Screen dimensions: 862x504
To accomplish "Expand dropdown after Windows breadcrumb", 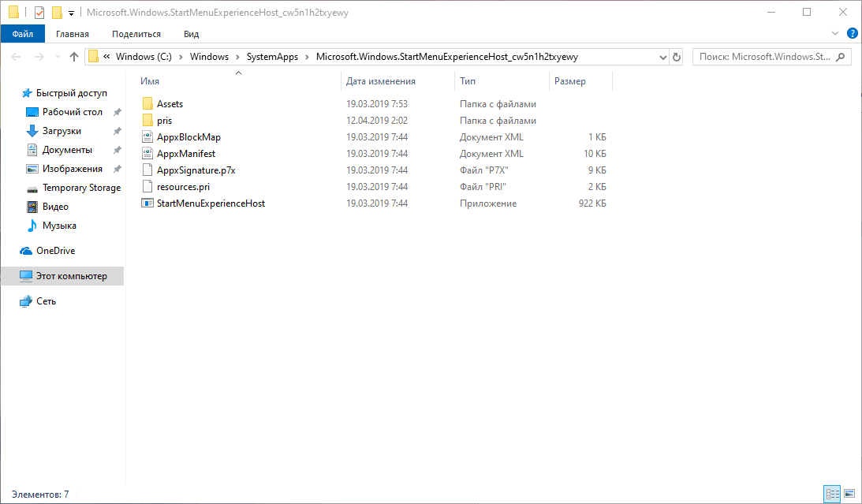I will click(x=237, y=57).
